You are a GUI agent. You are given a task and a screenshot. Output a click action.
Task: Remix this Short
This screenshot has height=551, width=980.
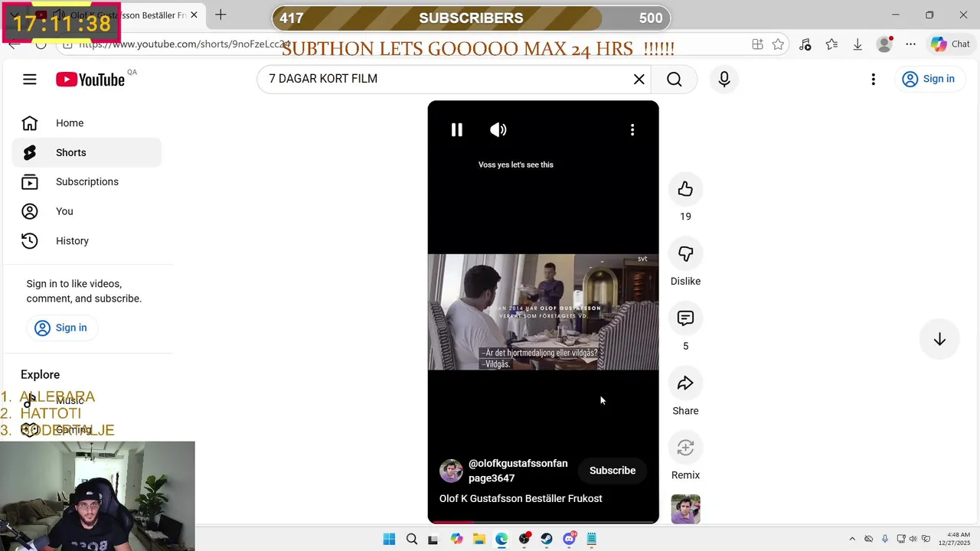[685, 448]
